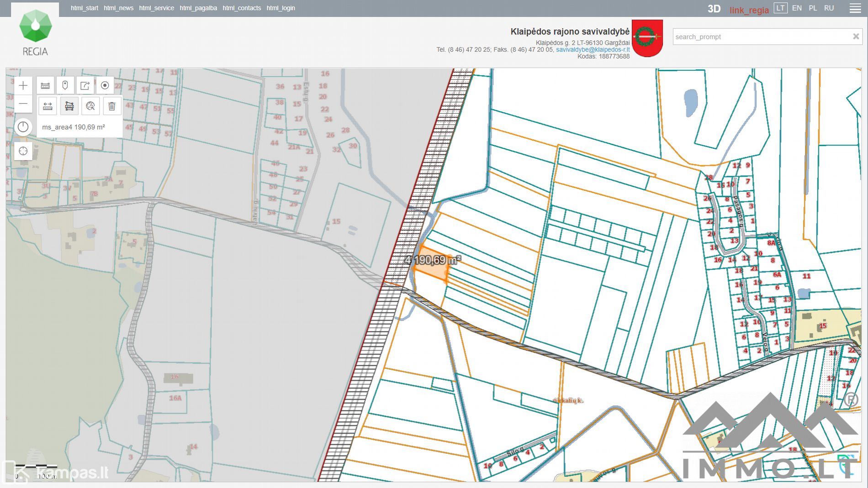Image resolution: width=868 pixels, height=488 pixels.
Task: Reset map rotation with compass button
Action: (23, 127)
